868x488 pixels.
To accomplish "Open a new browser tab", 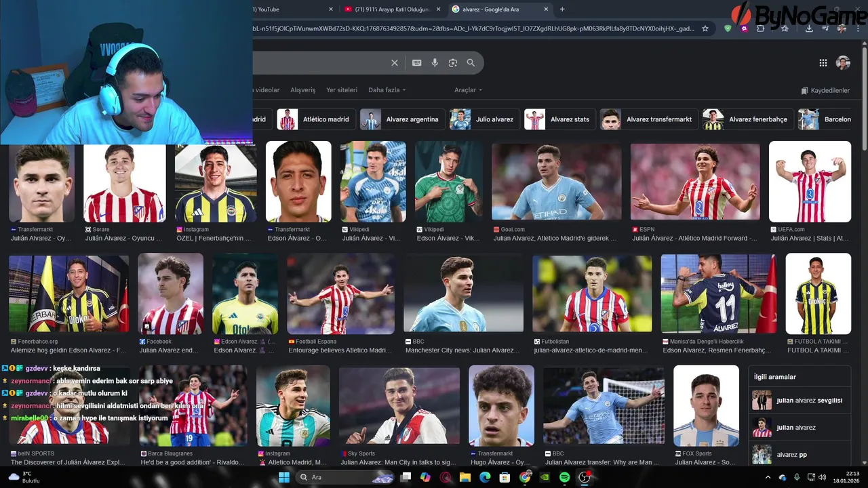I will tap(562, 9).
